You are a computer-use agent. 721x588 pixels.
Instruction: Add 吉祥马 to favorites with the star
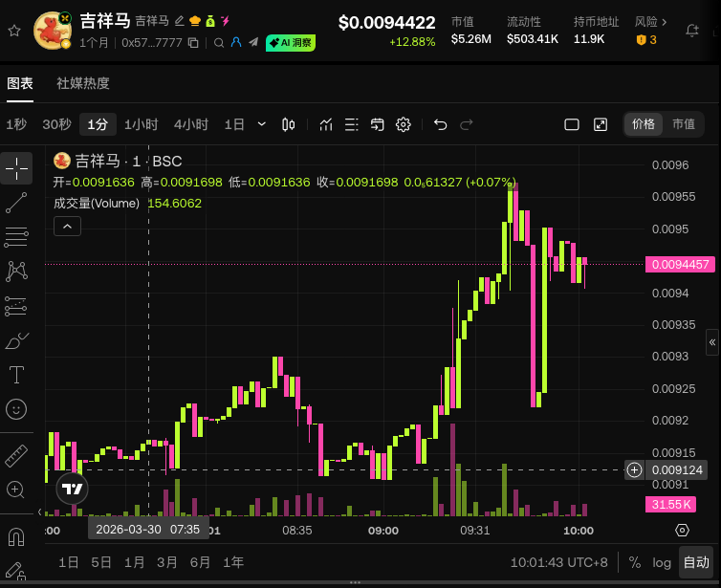[x=14, y=31]
